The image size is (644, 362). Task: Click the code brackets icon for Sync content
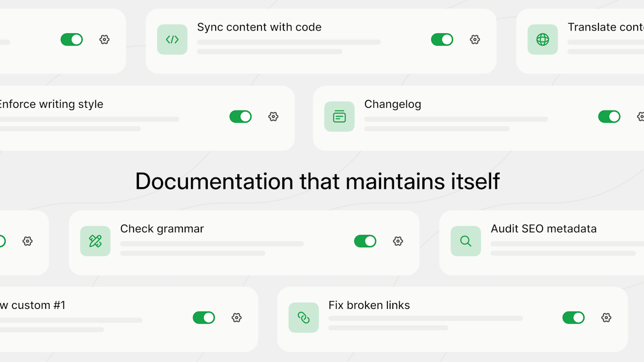click(172, 39)
